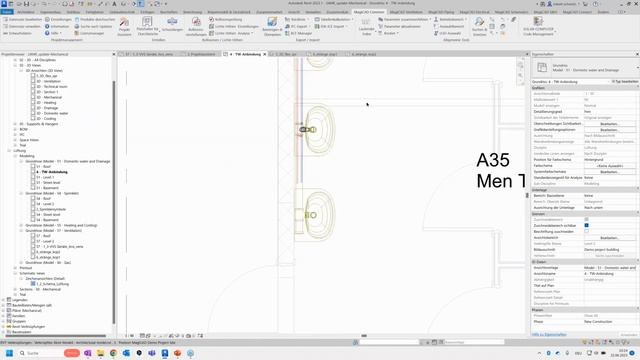Click the Detaillierungsgrad value Fein

[x=609, y=111]
